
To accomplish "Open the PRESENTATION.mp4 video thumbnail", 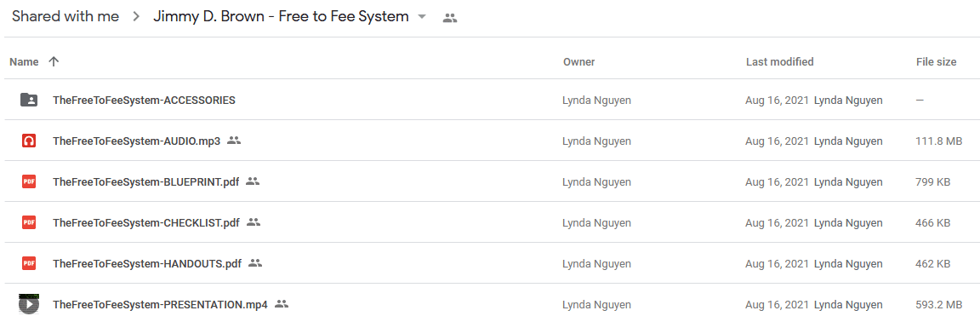I will pos(29,304).
